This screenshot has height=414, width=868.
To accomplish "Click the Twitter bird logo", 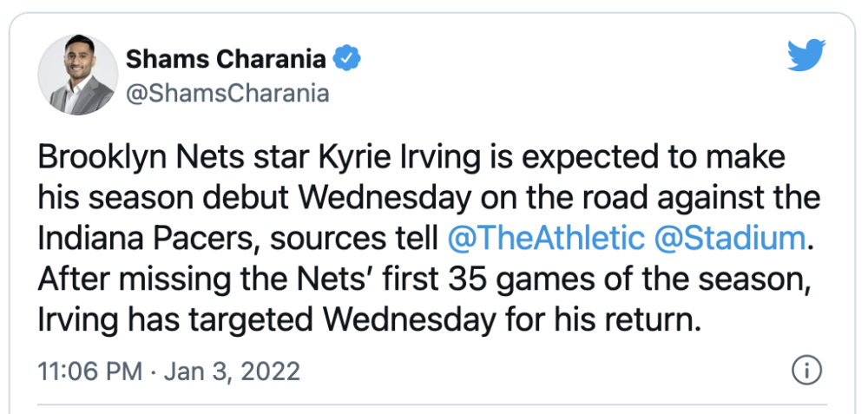I will click(808, 56).
